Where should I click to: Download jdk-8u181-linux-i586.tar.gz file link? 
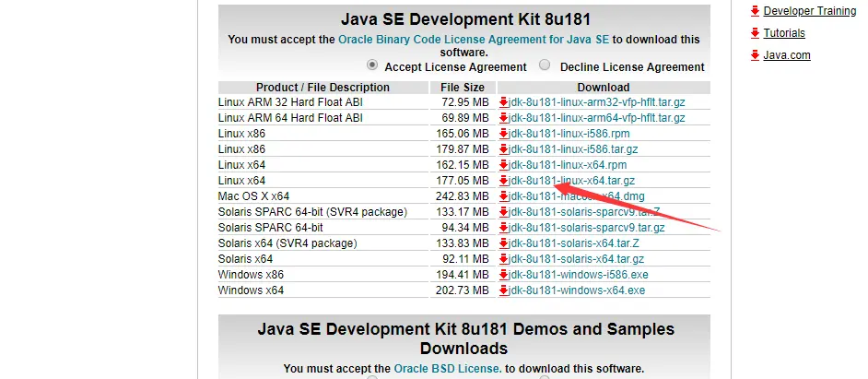[x=573, y=149]
